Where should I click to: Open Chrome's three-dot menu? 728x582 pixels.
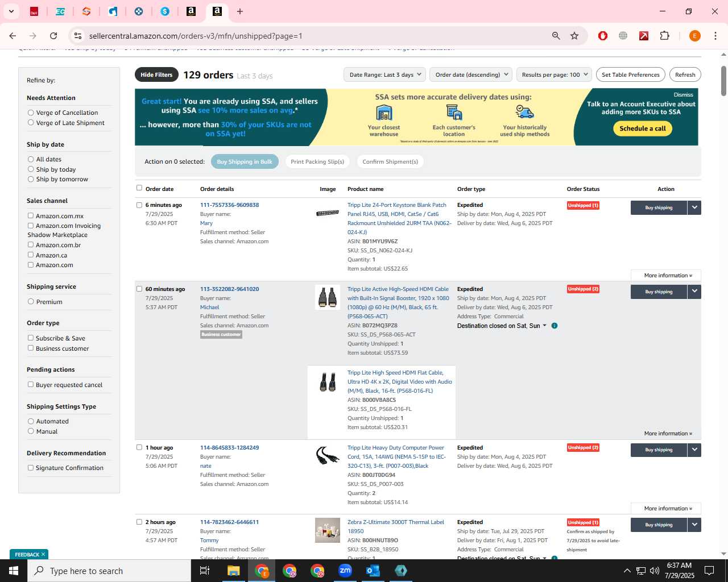click(715, 36)
